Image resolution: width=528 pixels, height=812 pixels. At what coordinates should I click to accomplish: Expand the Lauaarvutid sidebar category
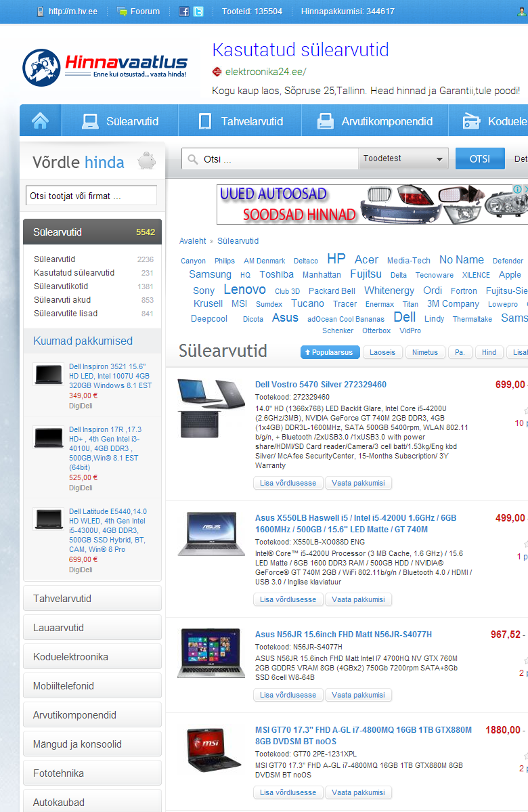click(x=93, y=627)
